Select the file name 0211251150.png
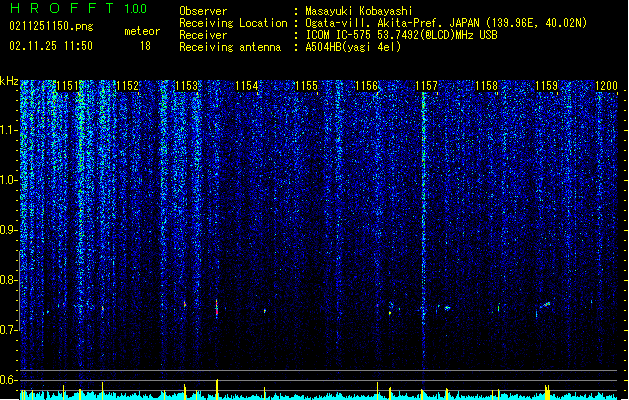629x400 pixels. coord(51,26)
